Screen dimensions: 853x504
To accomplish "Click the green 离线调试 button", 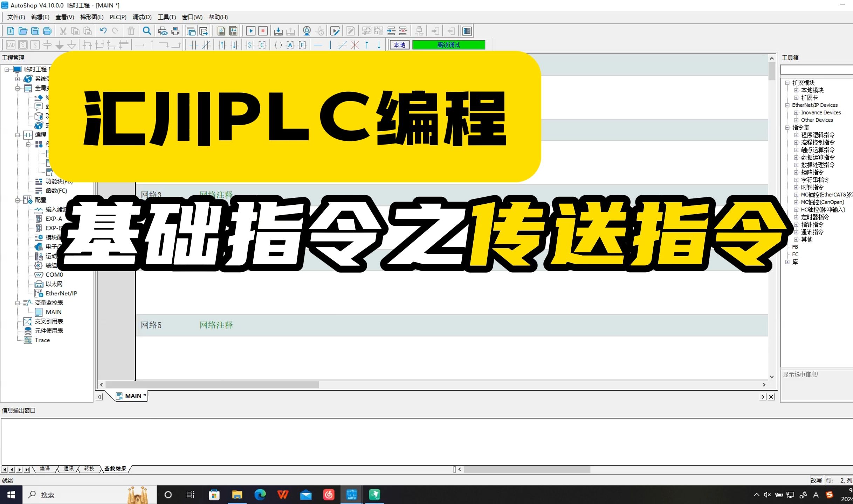I will tap(449, 45).
